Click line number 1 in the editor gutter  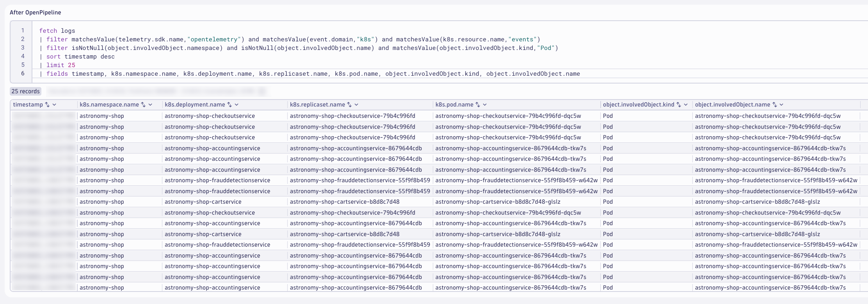click(x=23, y=30)
